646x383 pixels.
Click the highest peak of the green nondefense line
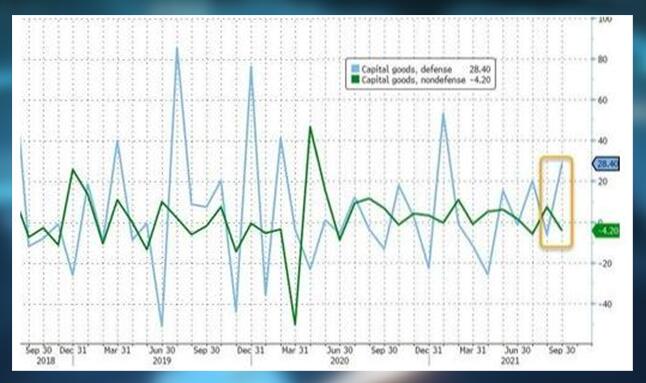coord(310,127)
